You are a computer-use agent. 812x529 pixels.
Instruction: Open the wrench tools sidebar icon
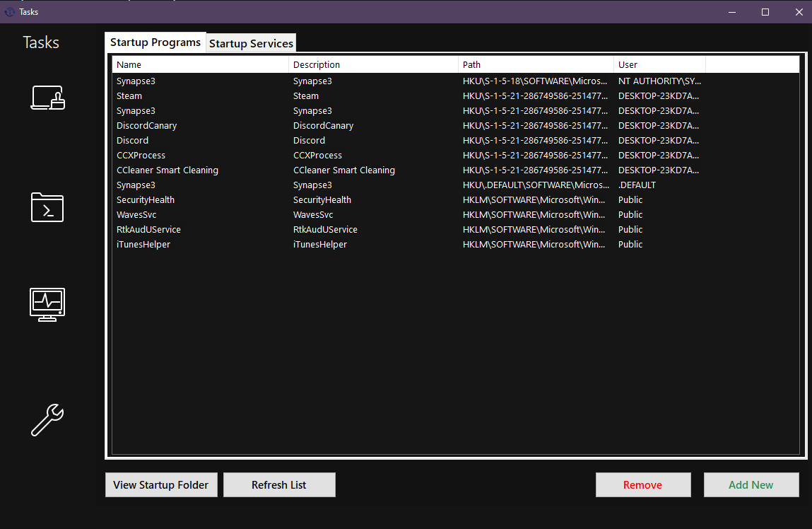click(47, 419)
